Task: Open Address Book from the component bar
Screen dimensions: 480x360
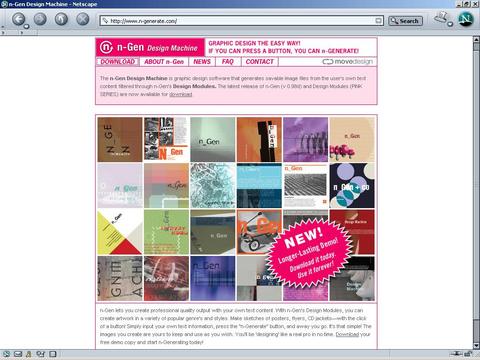Action: pos(41,354)
